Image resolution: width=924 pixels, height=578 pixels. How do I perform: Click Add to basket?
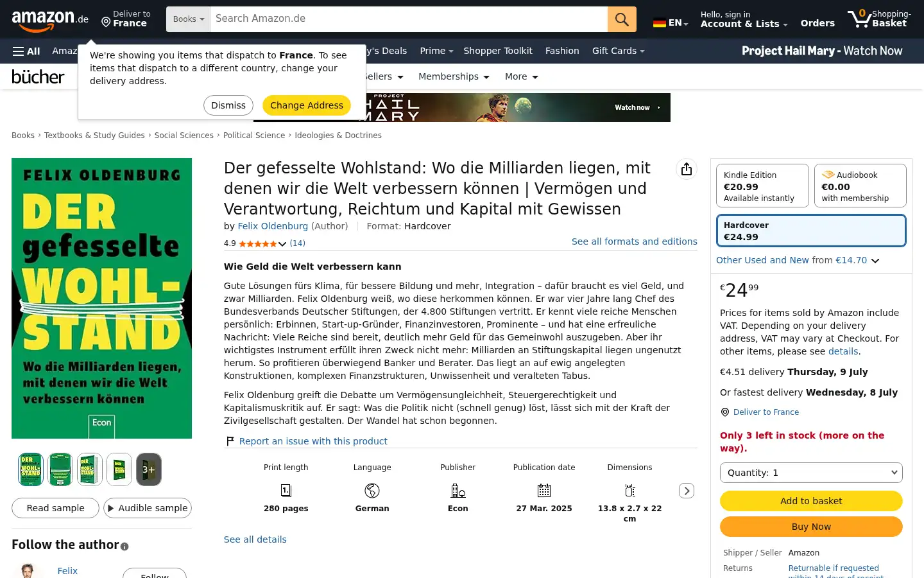(811, 501)
